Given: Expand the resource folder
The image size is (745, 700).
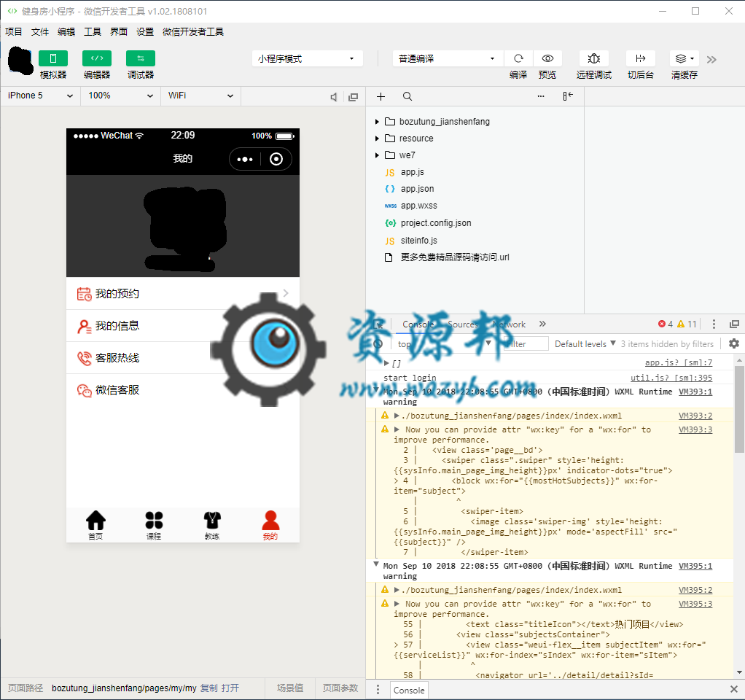Looking at the screenshot, I should coord(377,139).
